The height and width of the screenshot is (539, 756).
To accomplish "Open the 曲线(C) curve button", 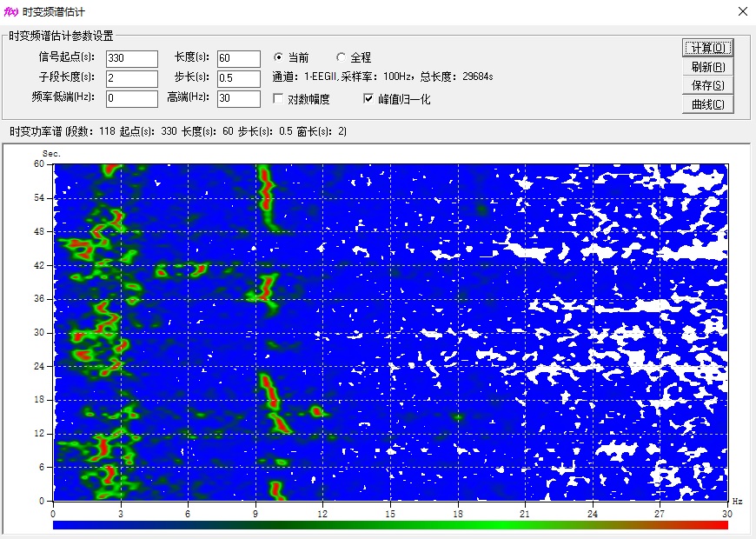I will (x=708, y=104).
